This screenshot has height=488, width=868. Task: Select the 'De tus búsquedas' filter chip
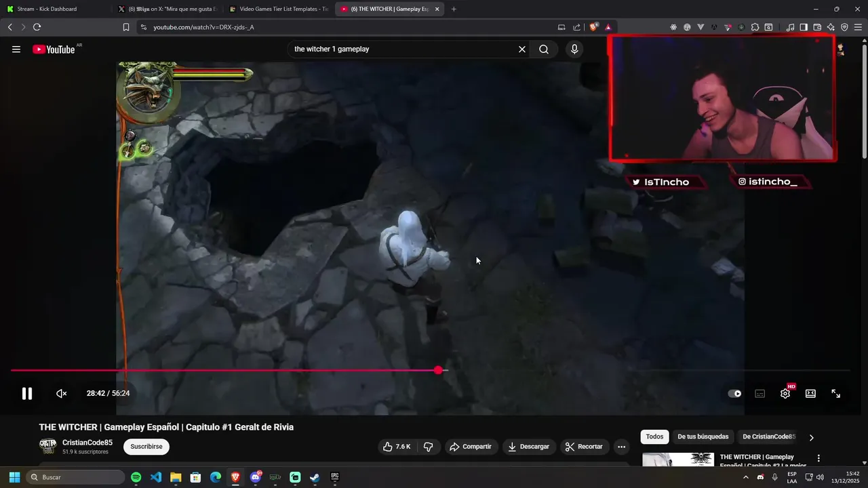(x=703, y=436)
